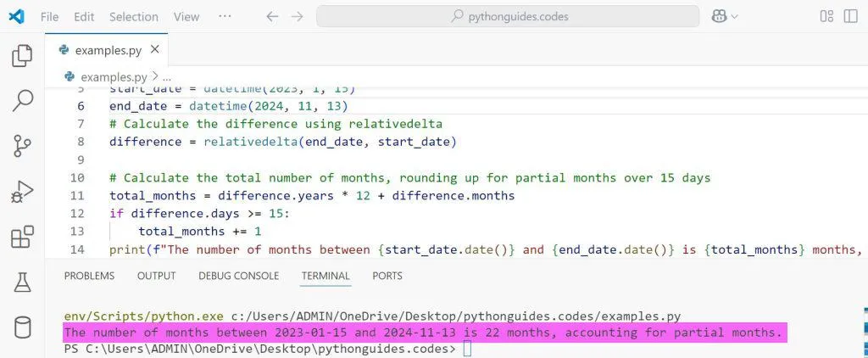This screenshot has height=358, width=868.
Task: Switch to the DEBUG CONSOLE panel tab
Action: 238,276
